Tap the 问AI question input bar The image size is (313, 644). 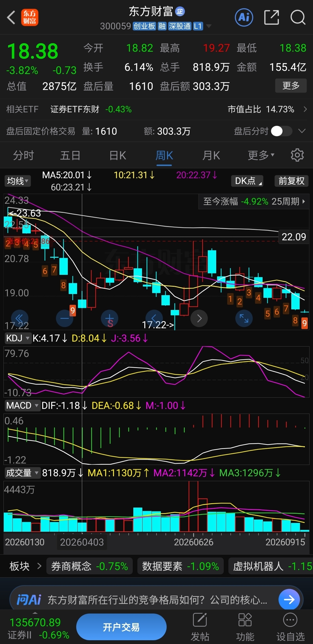tap(156, 600)
